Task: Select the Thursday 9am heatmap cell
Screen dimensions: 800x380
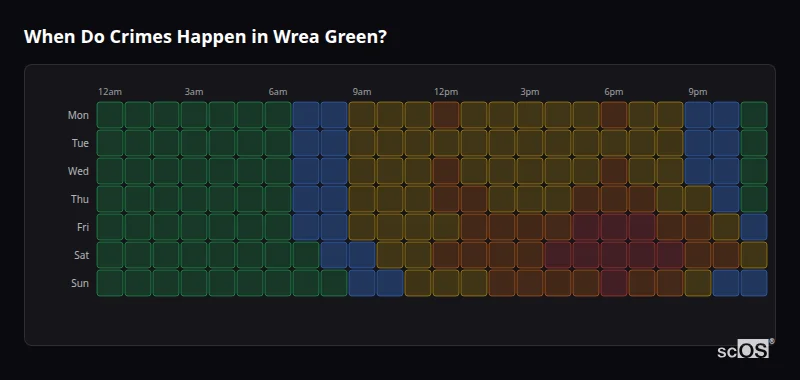Action: coord(362,199)
